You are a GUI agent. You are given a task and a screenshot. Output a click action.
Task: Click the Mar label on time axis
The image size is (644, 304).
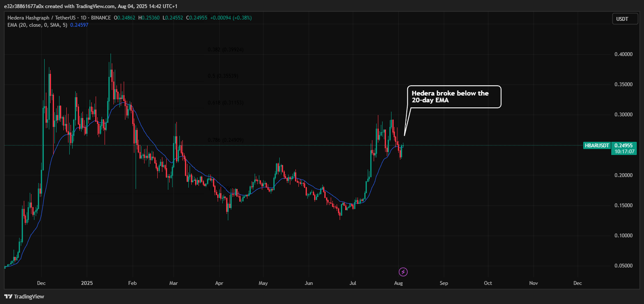(173, 283)
